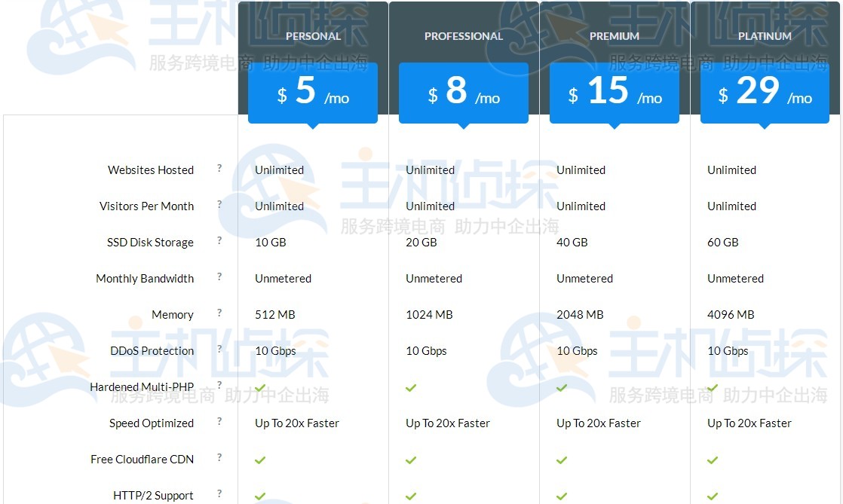This screenshot has width=843, height=504.
Task: Click the Premium Free Cloudflare CDN checkmark
Action: [562, 460]
